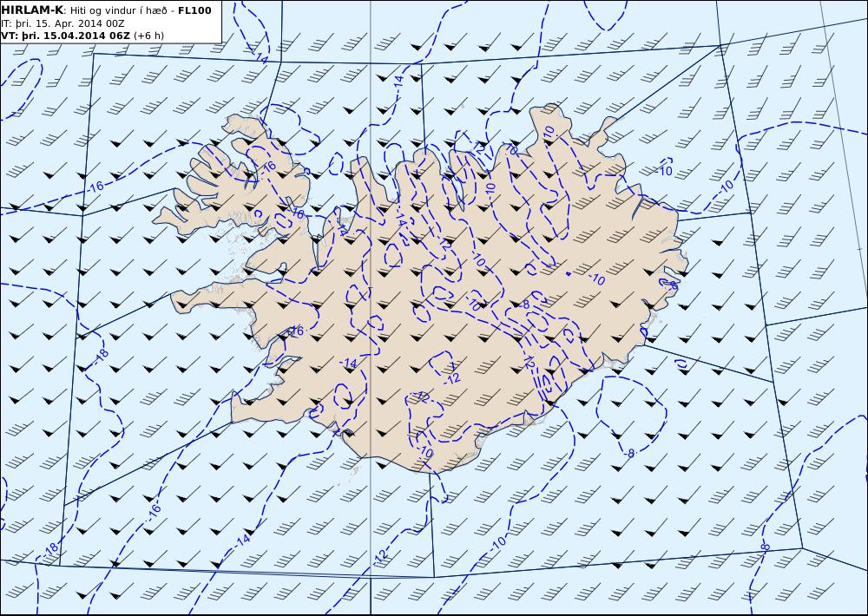
Task: Select the '(+6 h)' forecast offset text
Action: tap(149, 36)
